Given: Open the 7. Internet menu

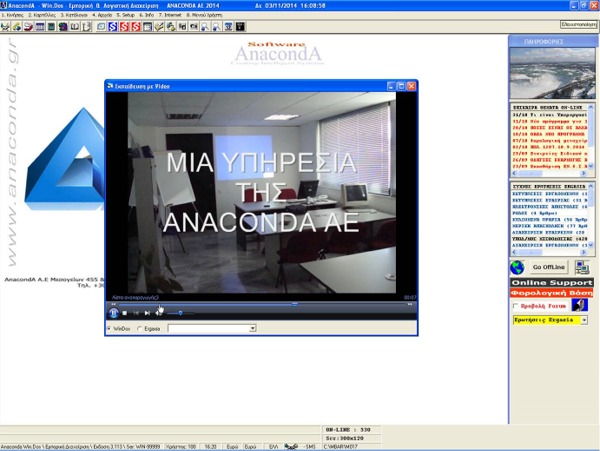Looking at the screenshot, I should [x=170, y=15].
